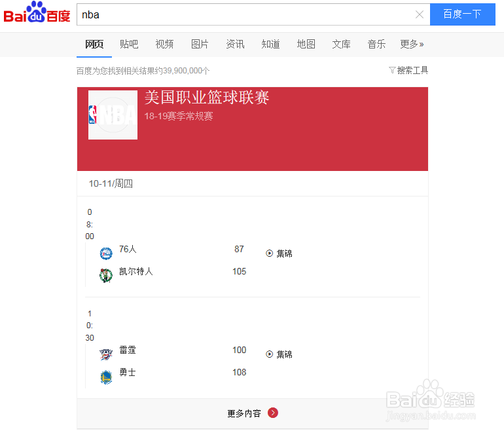Screen dimensions: 504x433
Task: Play 集锦 highlights for 76人 vs 凯尔特人
Action: coord(279,254)
